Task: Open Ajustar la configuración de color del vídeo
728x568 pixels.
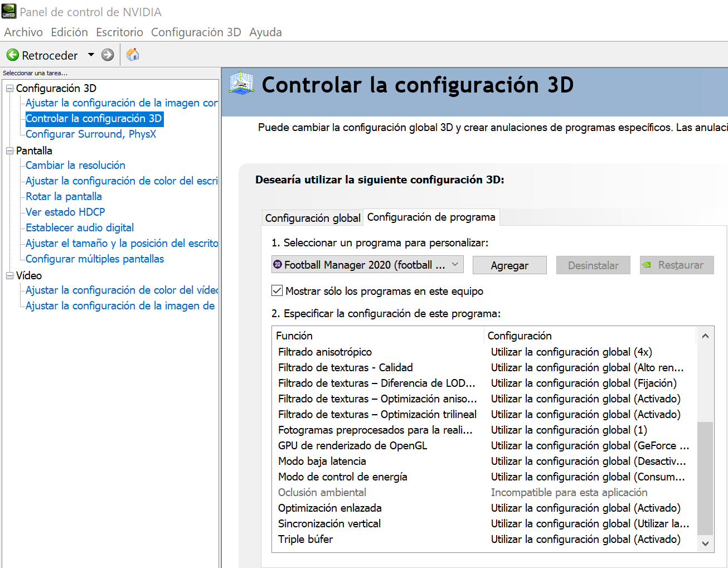Action: click(x=122, y=290)
